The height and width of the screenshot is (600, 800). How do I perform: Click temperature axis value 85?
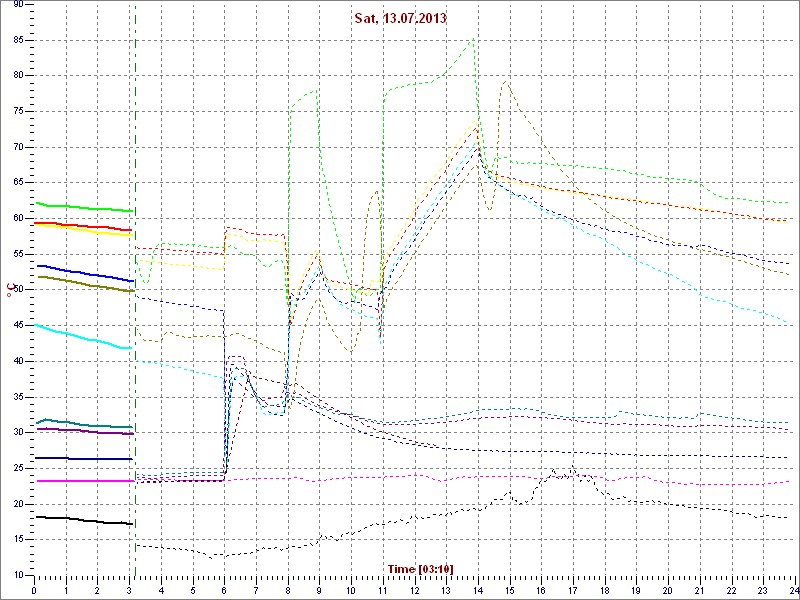coord(18,40)
